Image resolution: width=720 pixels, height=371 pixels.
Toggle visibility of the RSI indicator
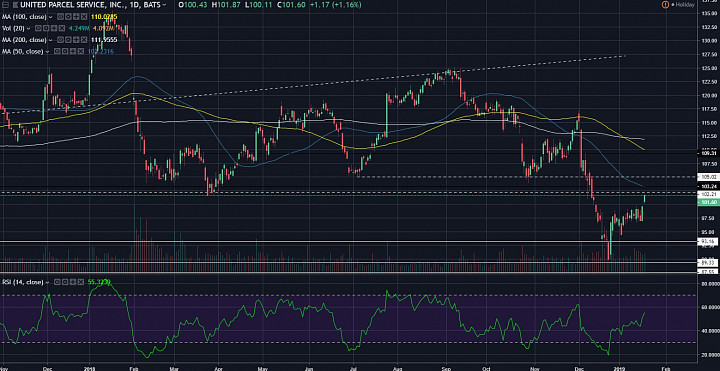pyautogui.click(x=57, y=281)
